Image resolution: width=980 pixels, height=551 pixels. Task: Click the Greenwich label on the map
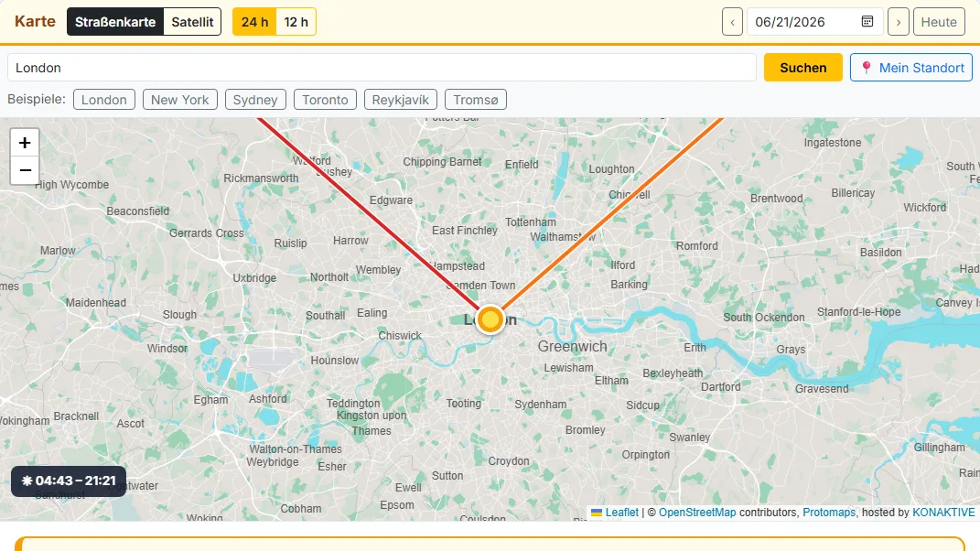click(x=573, y=347)
